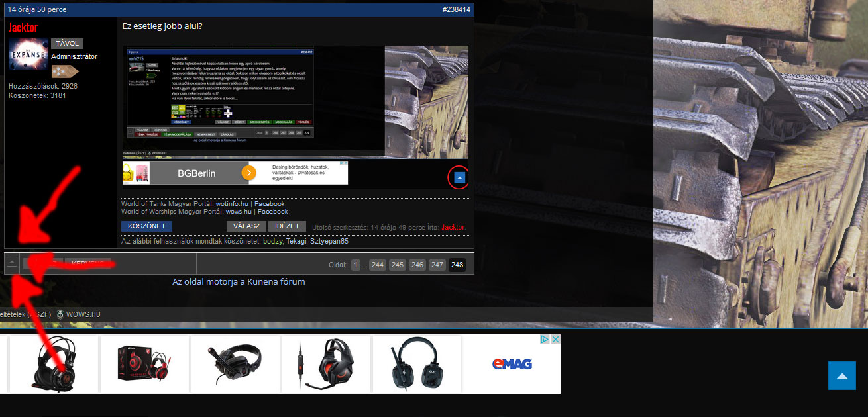Open WOWS.HU footer link
Image resolution: width=868 pixels, height=417 pixels.
84,314
